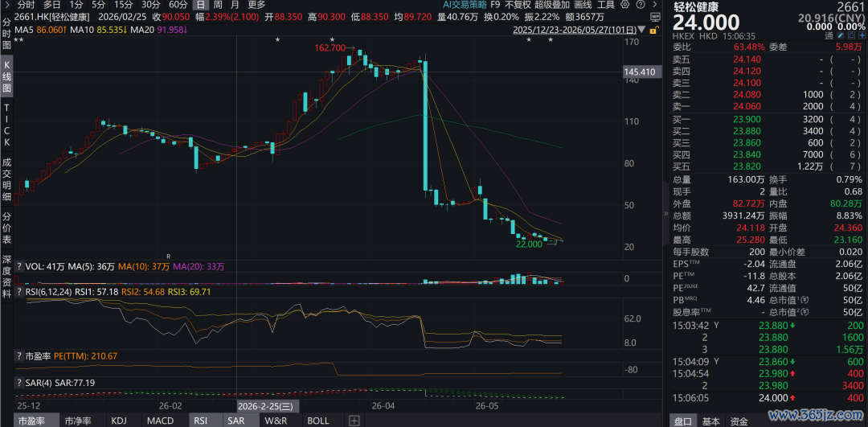Open the settings gear icon
Image resolution: width=868 pixels, height=427 pixels.
625,5
